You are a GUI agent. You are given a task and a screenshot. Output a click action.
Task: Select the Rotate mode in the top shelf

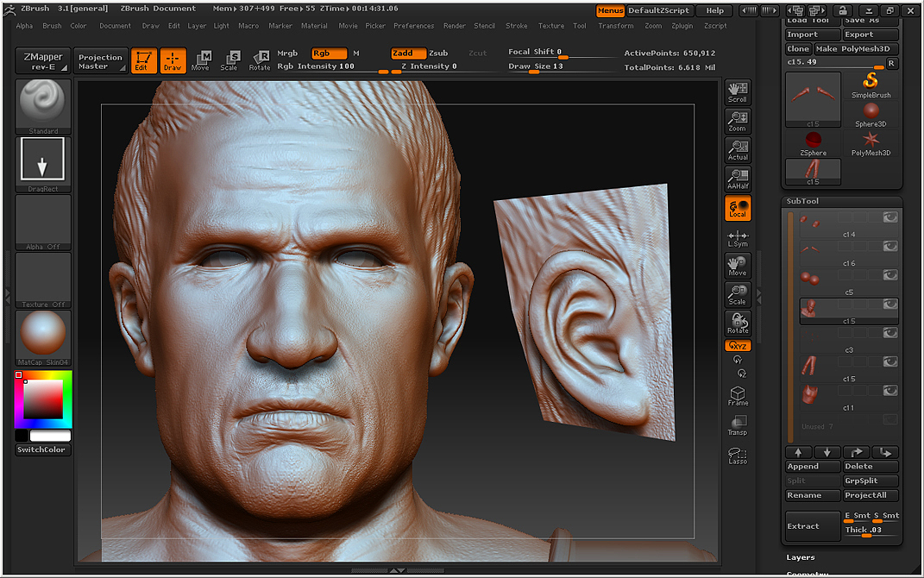[260, 60]
